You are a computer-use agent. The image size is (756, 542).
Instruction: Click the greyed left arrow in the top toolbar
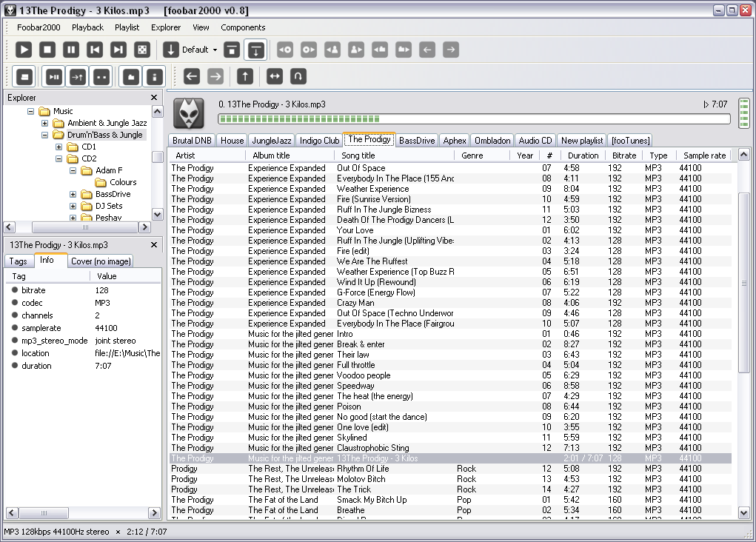pyautogui.click(x=427, y=50)
